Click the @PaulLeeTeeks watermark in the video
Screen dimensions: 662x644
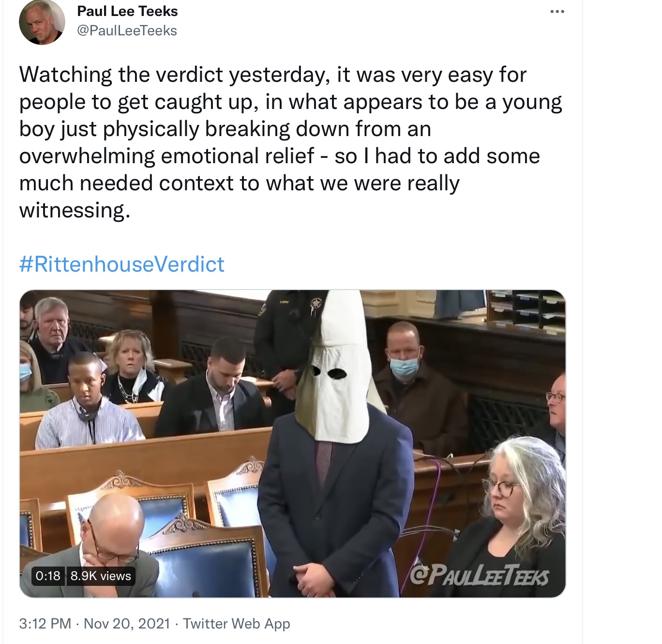pos(480,576)
